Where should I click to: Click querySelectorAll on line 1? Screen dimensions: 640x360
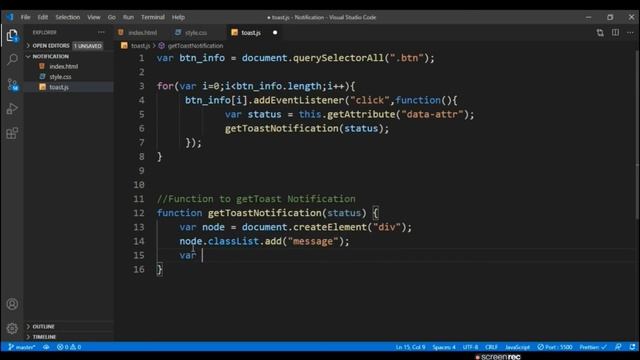coord(338,58)
